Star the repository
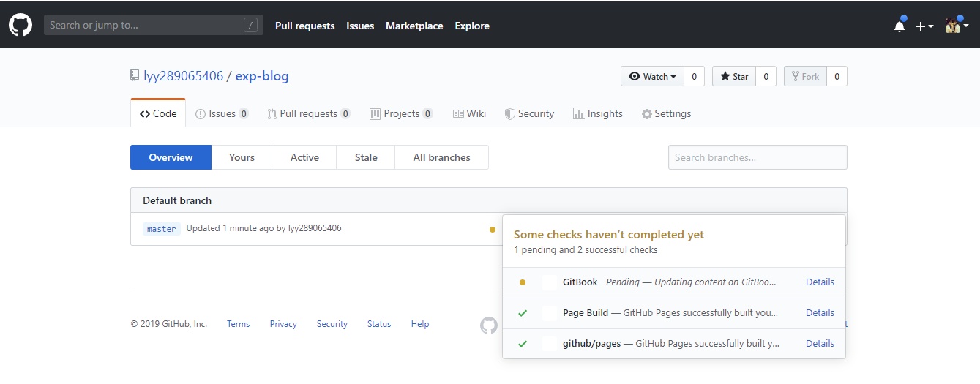Viewport: 980px width, 384px height. click(734, 76)
